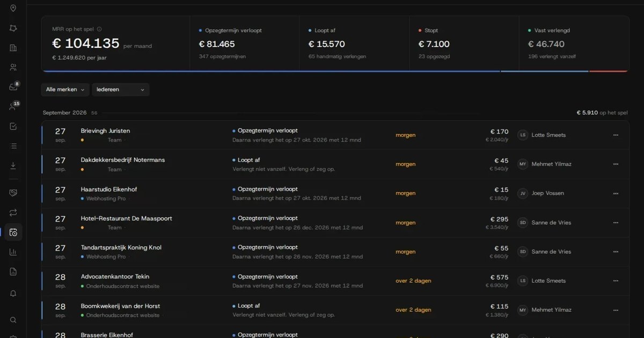The height and width of the screenshot is (338, 644).
Task: Click the LS avatar for Brievingh Juristen
Action: (523, 135)
